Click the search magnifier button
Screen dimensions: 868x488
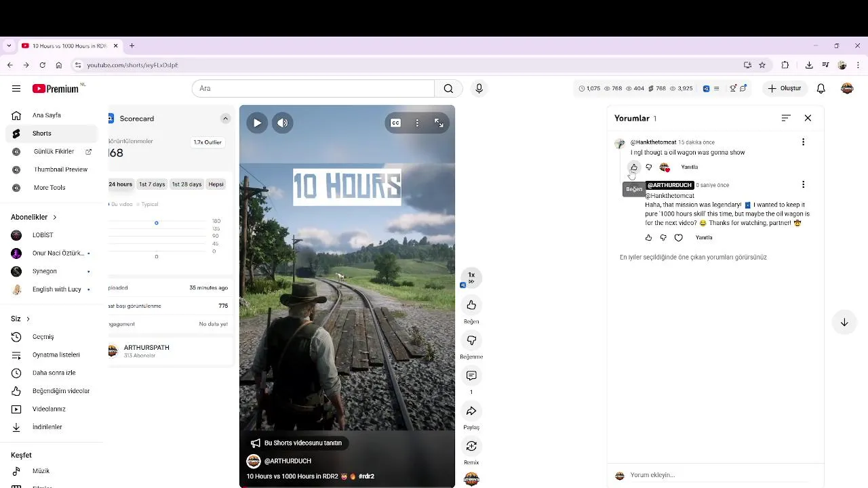(448, 89)
